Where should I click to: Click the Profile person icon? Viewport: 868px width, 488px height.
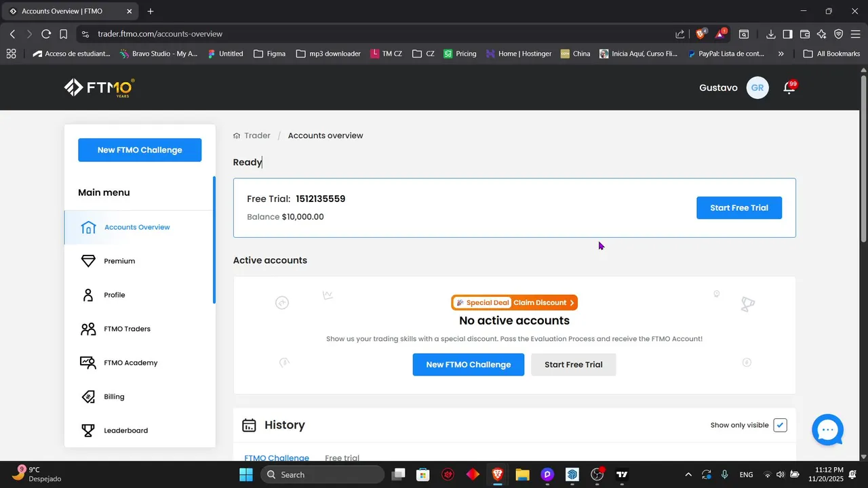pyautogui.click(x=88, y=295)
